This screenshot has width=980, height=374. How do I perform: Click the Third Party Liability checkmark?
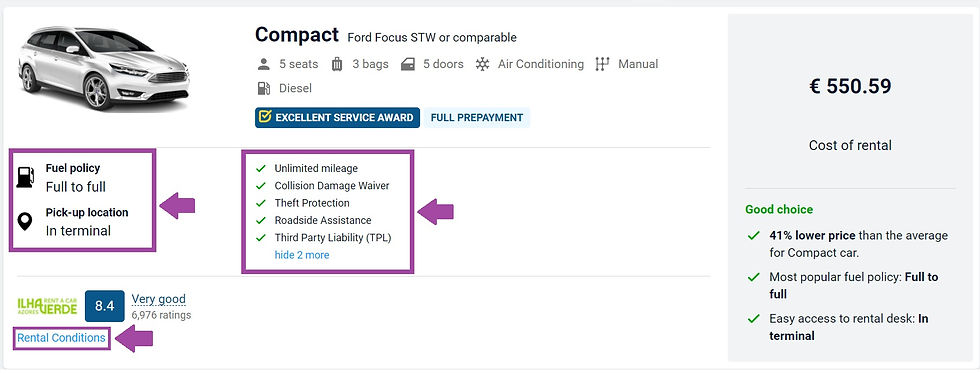(x=261, y=238)
